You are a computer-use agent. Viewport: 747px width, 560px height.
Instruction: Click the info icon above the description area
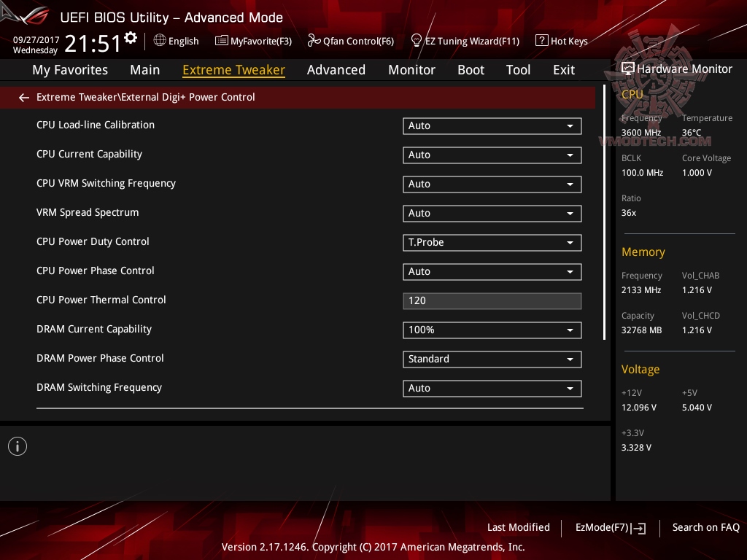click(17, 446)
